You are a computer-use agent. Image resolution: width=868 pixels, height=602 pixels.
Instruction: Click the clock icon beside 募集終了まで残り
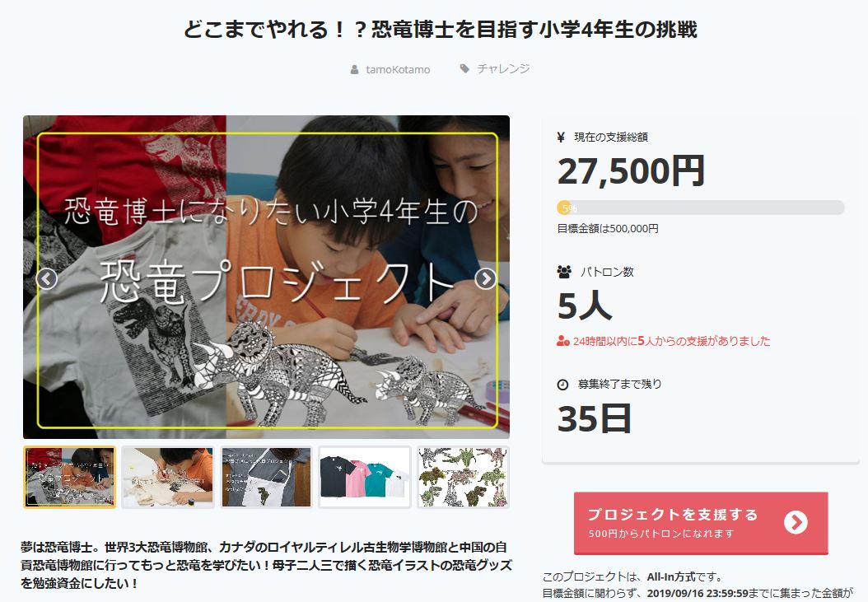(562, 385)
